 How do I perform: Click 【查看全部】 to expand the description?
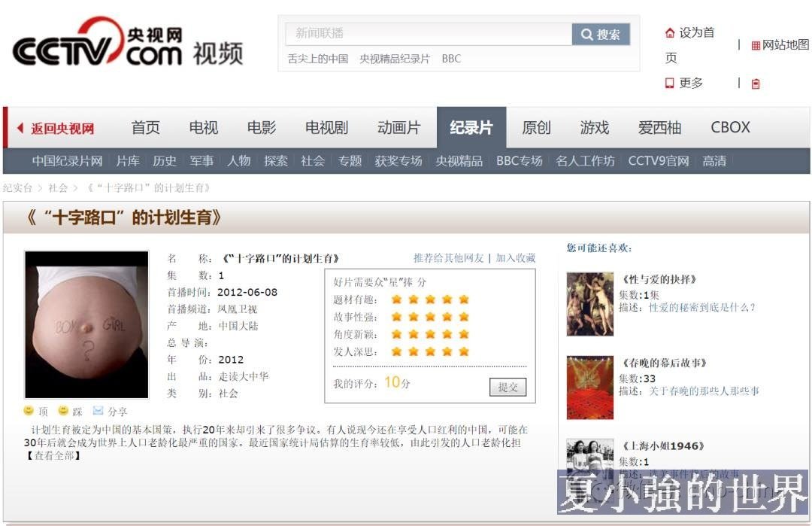click(x=53, y=455)
